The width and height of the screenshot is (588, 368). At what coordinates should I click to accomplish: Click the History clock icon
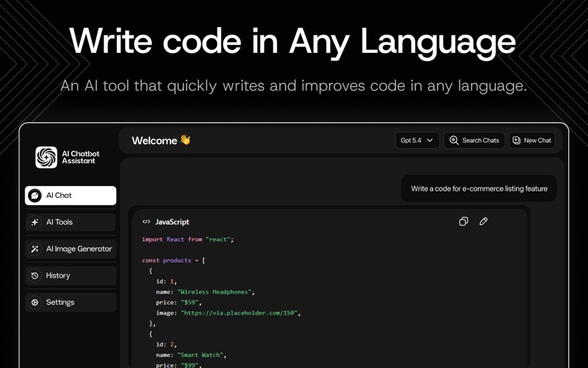[x=35, y=275]
